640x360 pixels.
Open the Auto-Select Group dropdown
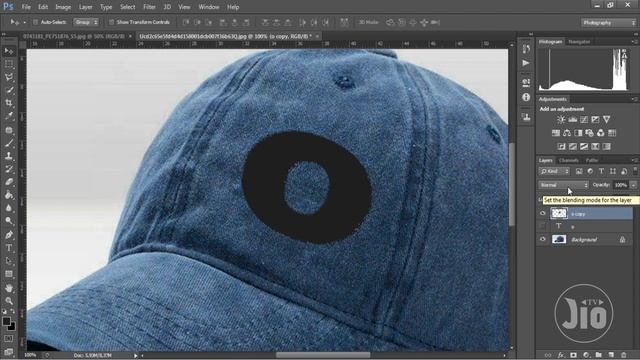click(x=86, y=22)
